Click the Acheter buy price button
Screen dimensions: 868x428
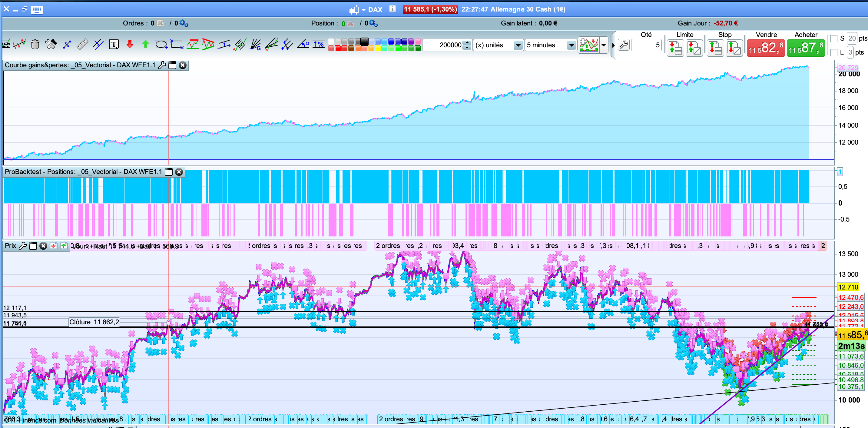(x=806, y=48)
